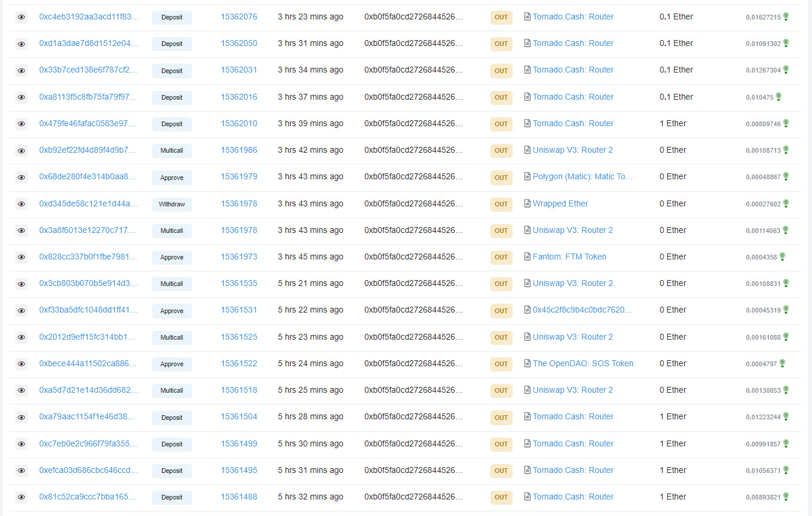Click the contract icon before The OpenDAO: SOS Token

[x=527, y=363]
